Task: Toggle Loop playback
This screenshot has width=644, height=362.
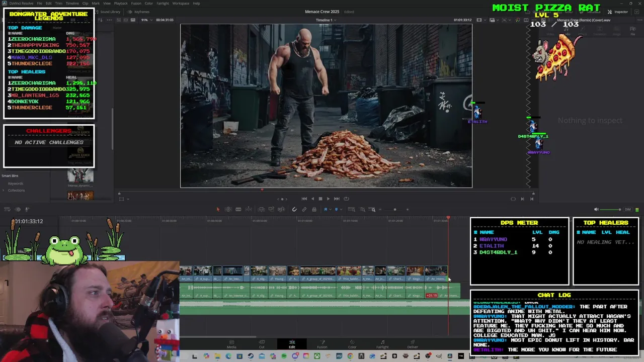Action: (346, 199)
